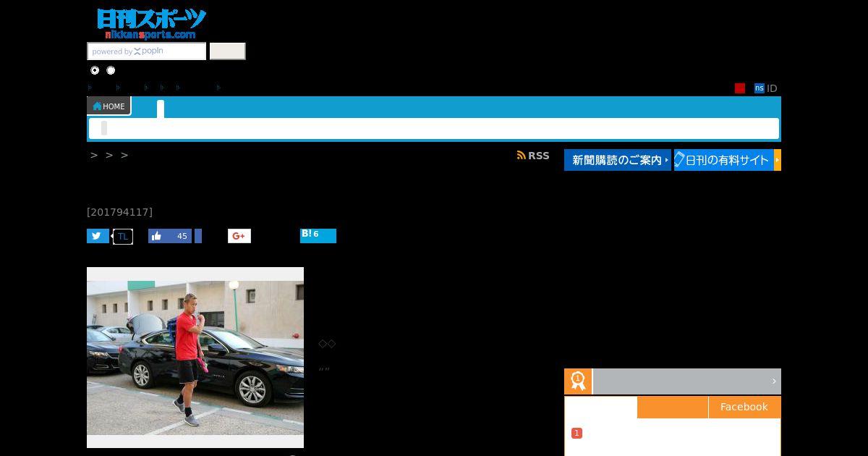Click the red square icon near ID
Screen dimensions: 868x456
(740, 88)
